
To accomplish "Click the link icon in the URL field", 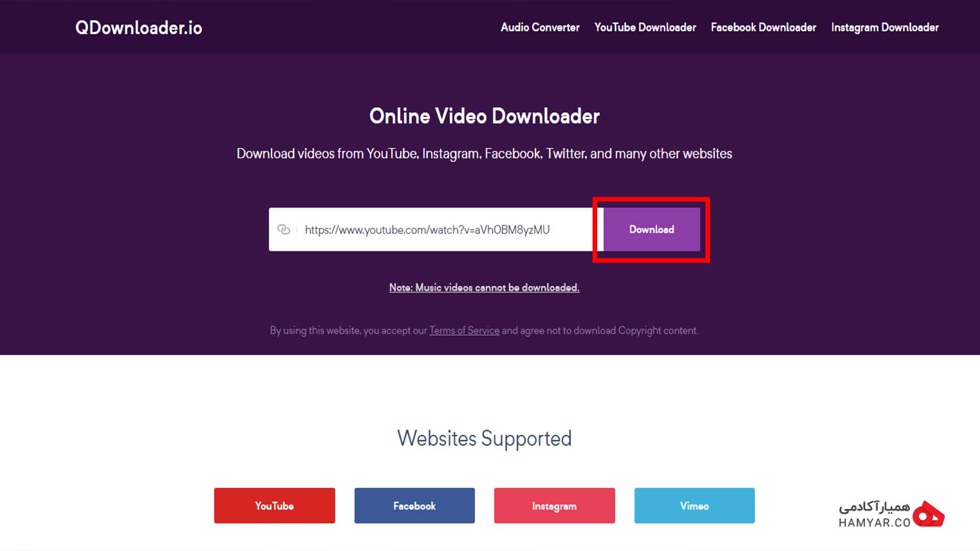I will [283, 230].
